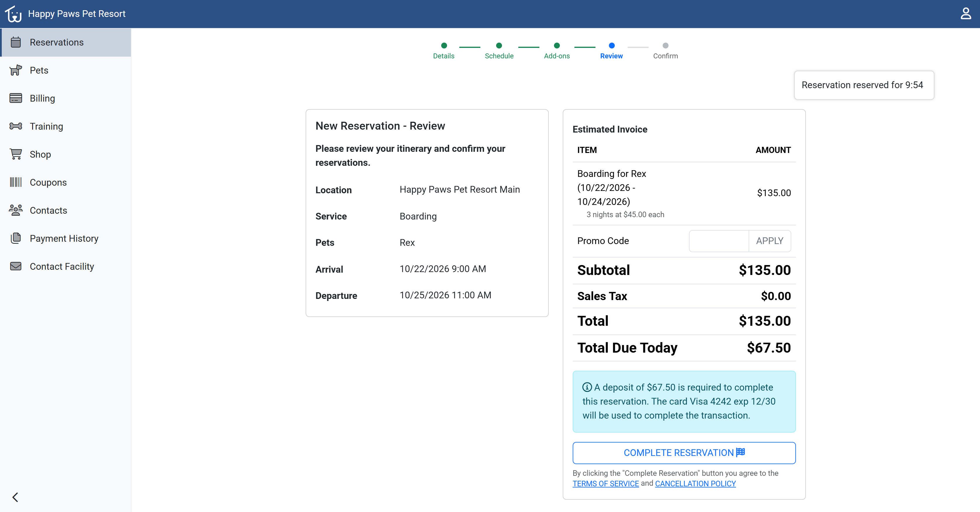Open the Training menu label
This screenshot has height=512, width=980.
[x=46, y=127]
